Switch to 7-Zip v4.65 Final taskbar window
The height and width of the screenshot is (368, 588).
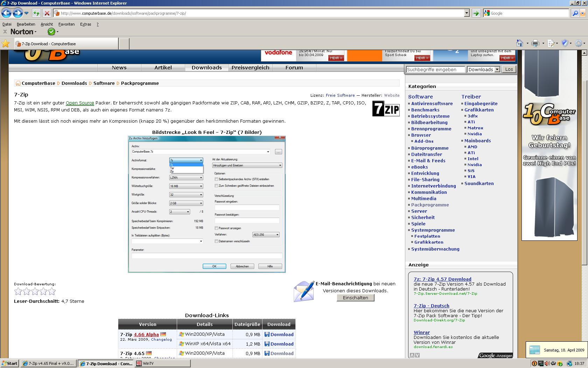point(48,363)
